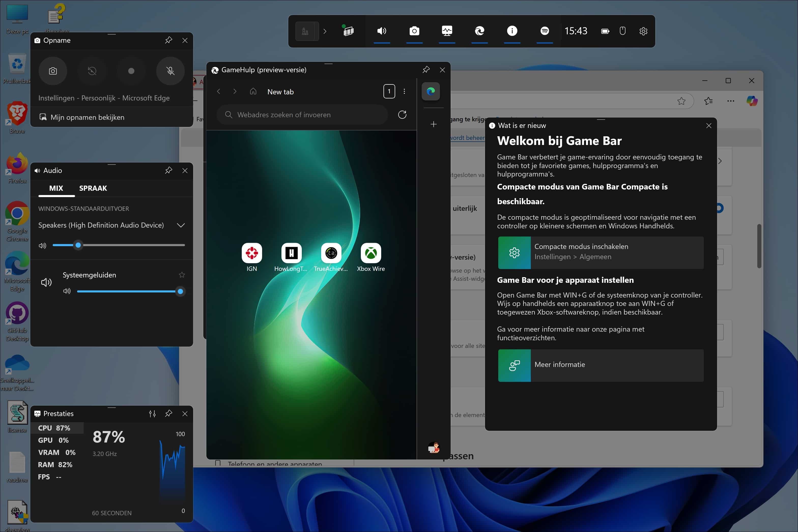Open the Edge widget icon in the Game Bar toolbar
Image resolution: width=798 pixels, height=532 pixels.
(x=479, y=31)
